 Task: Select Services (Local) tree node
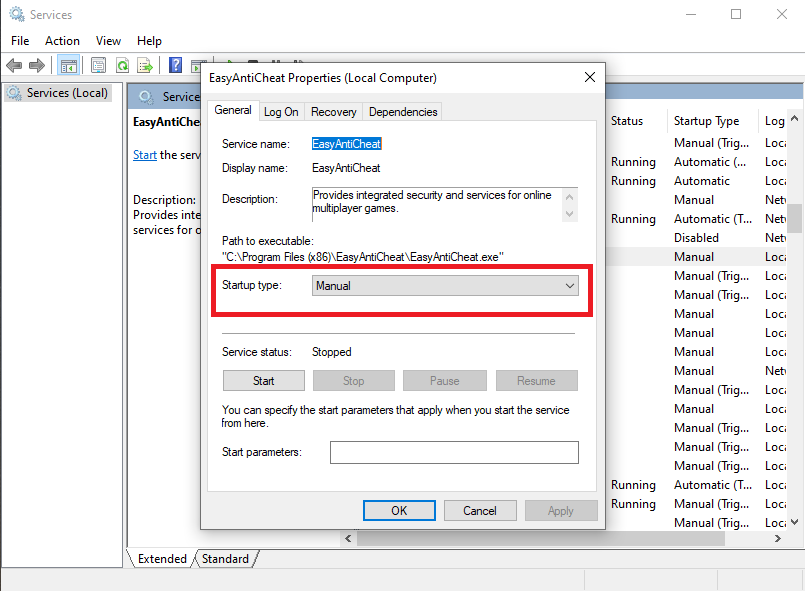pyautogui.click(x=58, y=93)
